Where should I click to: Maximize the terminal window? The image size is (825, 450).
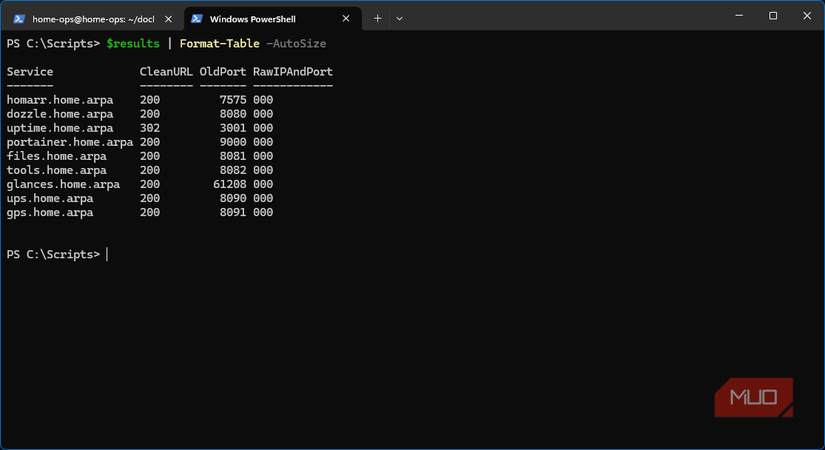pos(773,16)
